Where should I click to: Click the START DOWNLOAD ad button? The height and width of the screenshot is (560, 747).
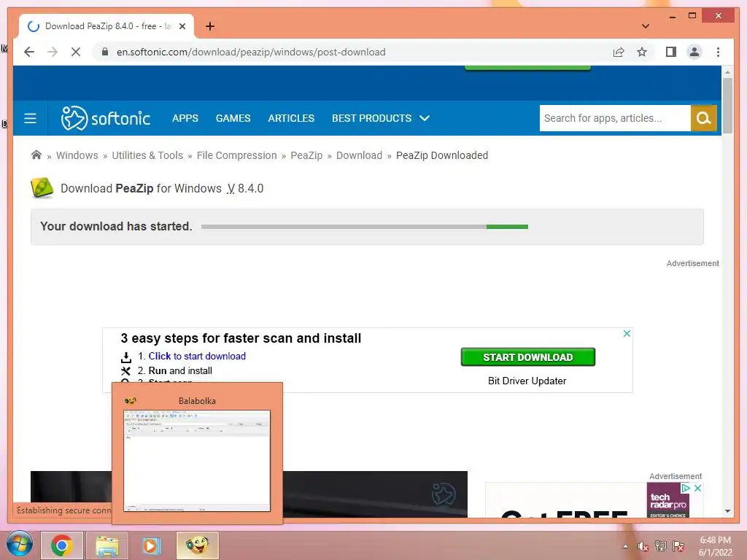(528, 357)
